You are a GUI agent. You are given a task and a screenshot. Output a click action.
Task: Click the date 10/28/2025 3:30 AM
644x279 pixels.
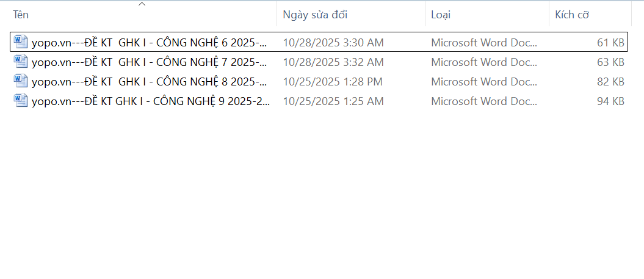(x=333, y=43)
